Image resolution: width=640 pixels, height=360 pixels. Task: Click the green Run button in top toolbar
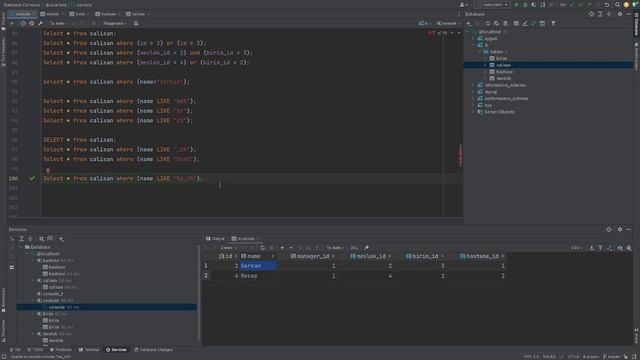point(517,5)
